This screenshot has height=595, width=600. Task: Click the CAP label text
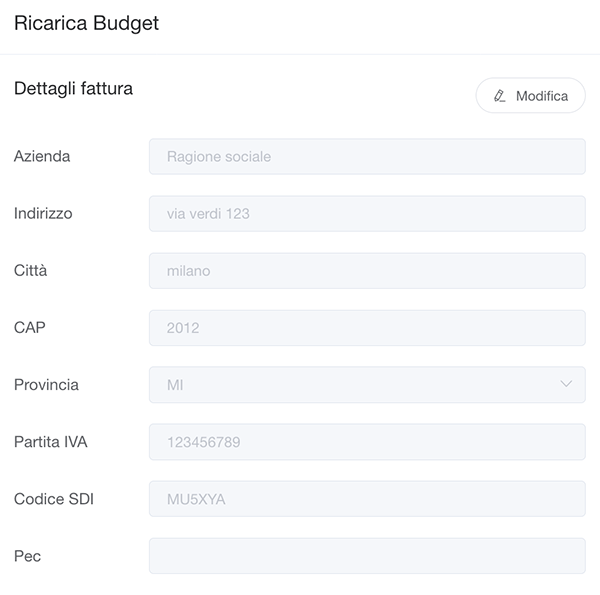(30, 327)
